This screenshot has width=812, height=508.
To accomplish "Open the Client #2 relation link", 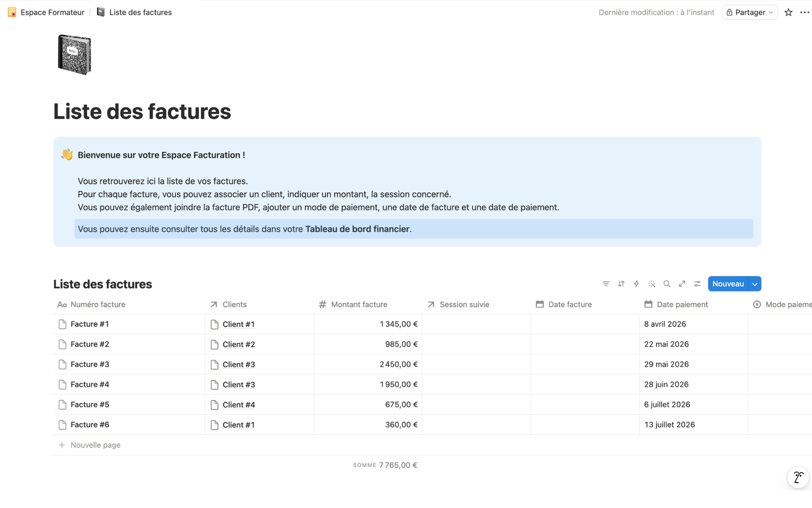I will coord(239,344).
